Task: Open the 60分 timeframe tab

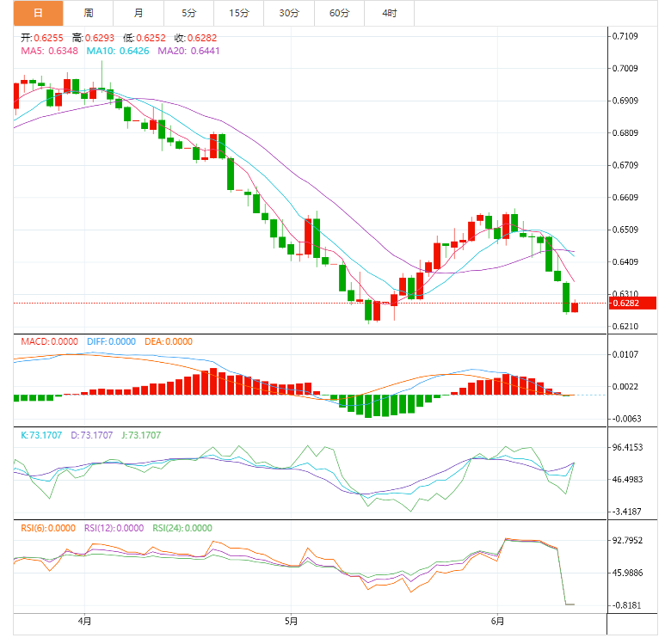Action: pos(339,13)
